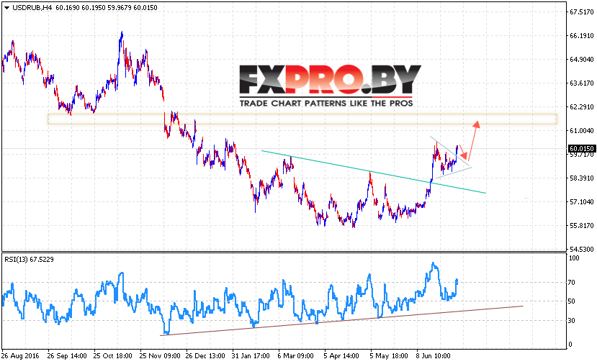This screenshot has height=364, width=597.
Task: Click the 8 Jun 10:00 time label
Action: (434, 356)
